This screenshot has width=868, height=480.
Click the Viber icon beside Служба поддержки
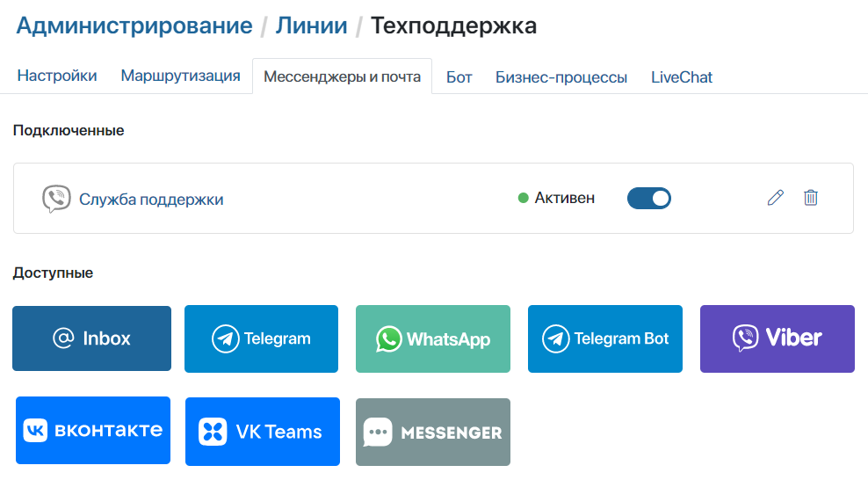(56, 199)
